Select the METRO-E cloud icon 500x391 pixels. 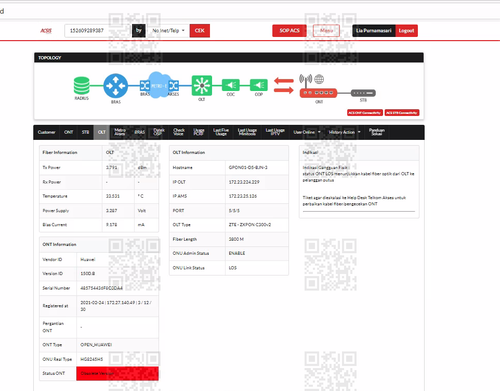(x=159, y=85)
